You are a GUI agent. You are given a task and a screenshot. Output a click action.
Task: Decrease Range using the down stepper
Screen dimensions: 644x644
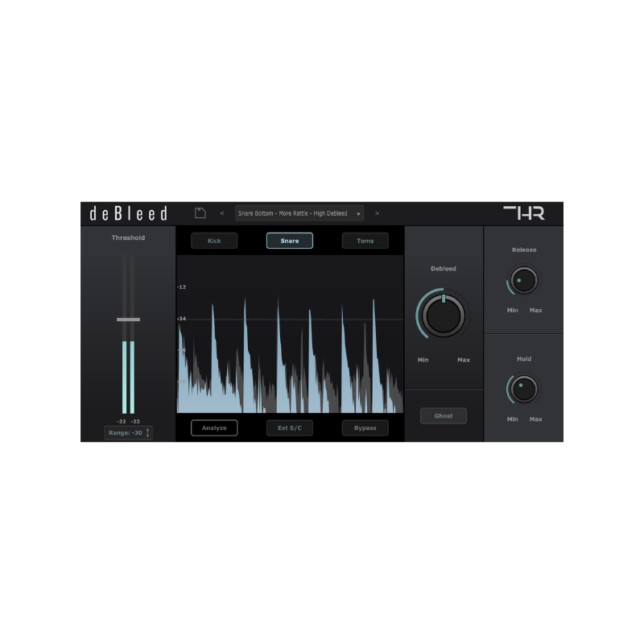tap(148, 435)
